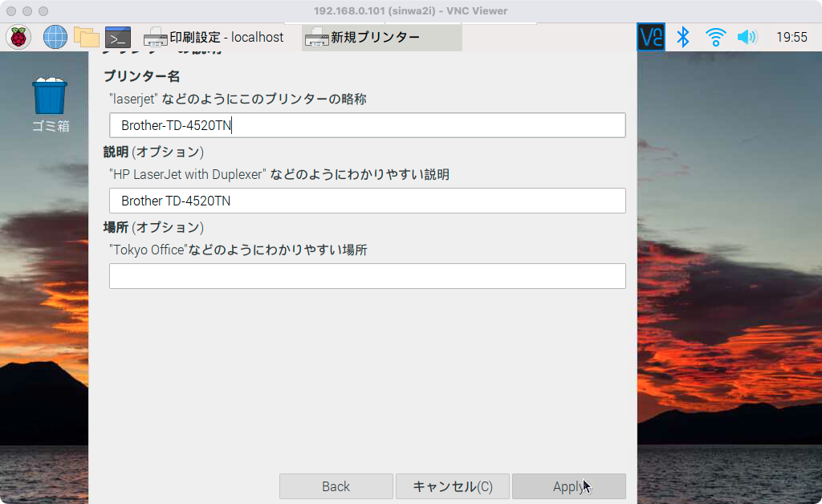822x504 pixels.
Task: Go to previous step with Back
Action: [x=336, y=486]
